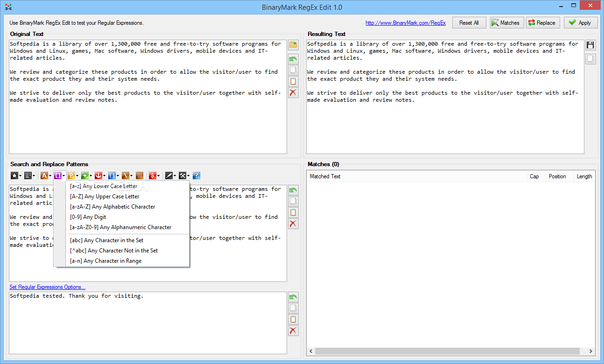Sort by the 'Matched Text' column header
This screenshot has height=364, width=604.
point(417,176)
